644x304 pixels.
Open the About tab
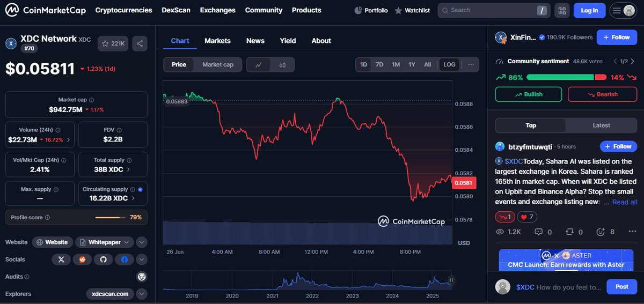coord(321,41)
